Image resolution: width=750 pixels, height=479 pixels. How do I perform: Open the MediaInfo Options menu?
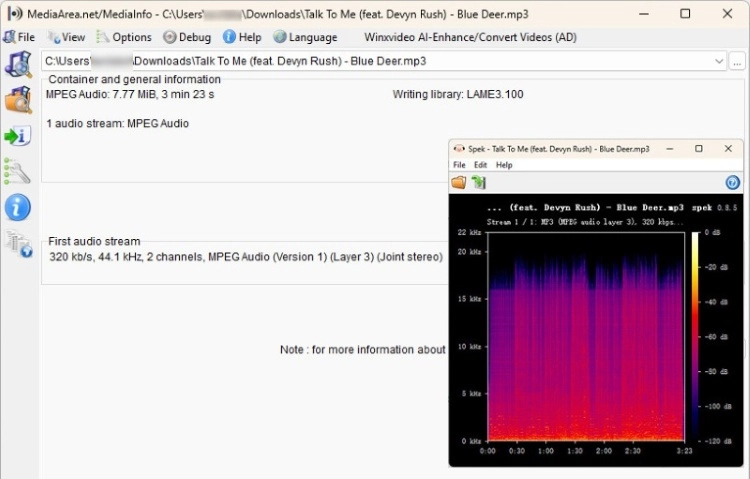(124, 37)
